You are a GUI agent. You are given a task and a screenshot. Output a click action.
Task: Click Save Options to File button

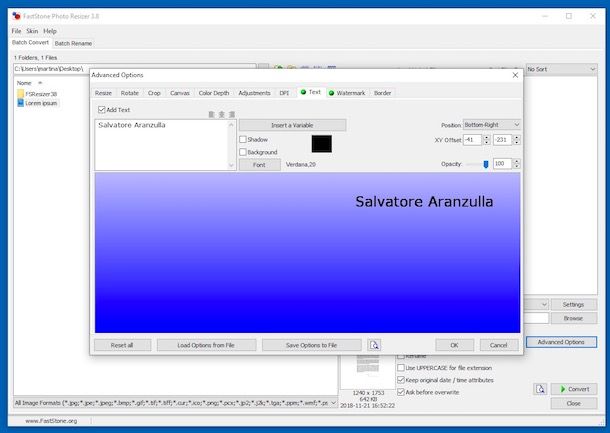click(x=311, y=345)
